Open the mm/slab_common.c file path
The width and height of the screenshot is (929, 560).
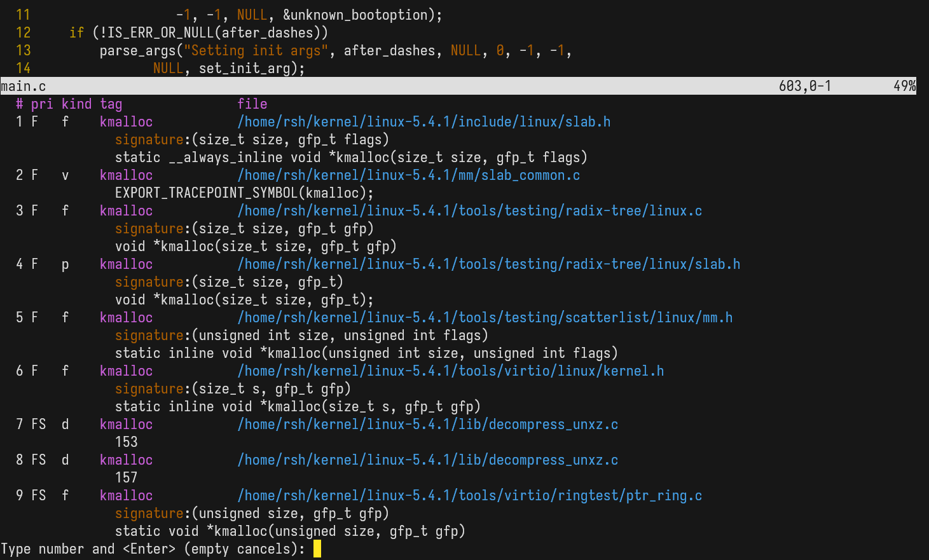pyautogui.click(x=408, y=175)
